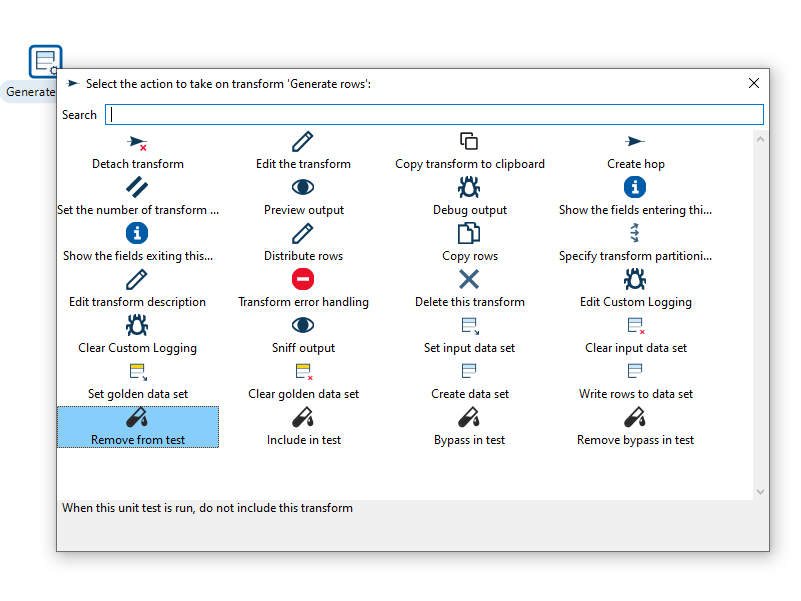
Task: Open Edit the transform pencil icon
Action: tap(303, 141)
